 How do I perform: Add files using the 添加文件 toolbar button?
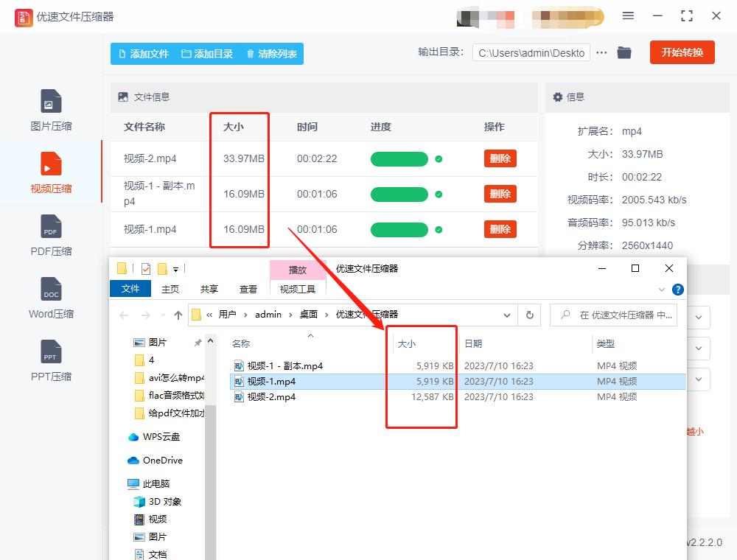[143, 54]
